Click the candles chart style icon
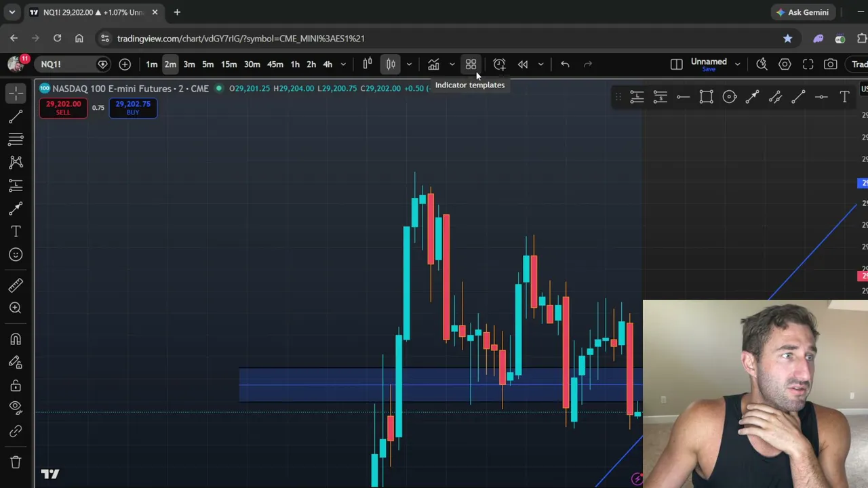The image size is (868, 488). tap(391, 64)
